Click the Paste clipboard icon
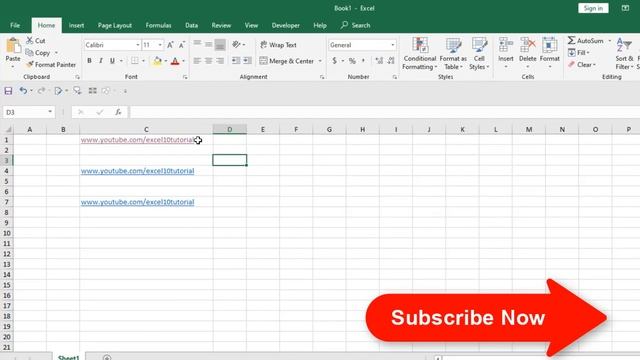The height and width of the screenshot is (360, 640). [13, 46]
